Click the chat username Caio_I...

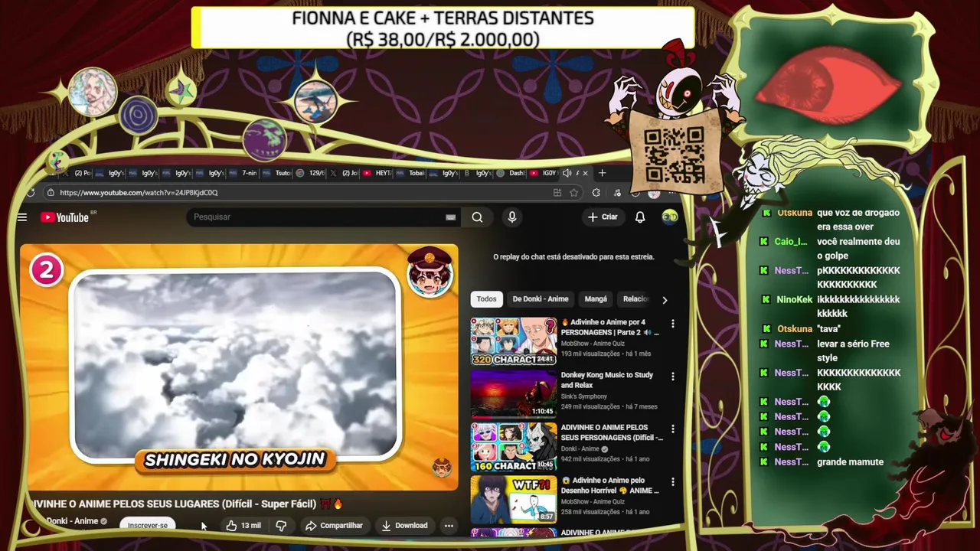click(791, 242)
